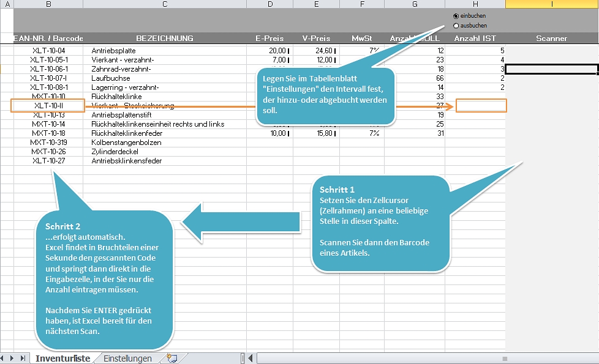Image resolution: width=599 pixels, height=364 pixels.
Task: Click the selected Scanner column cell
Action: click(551, 69)
